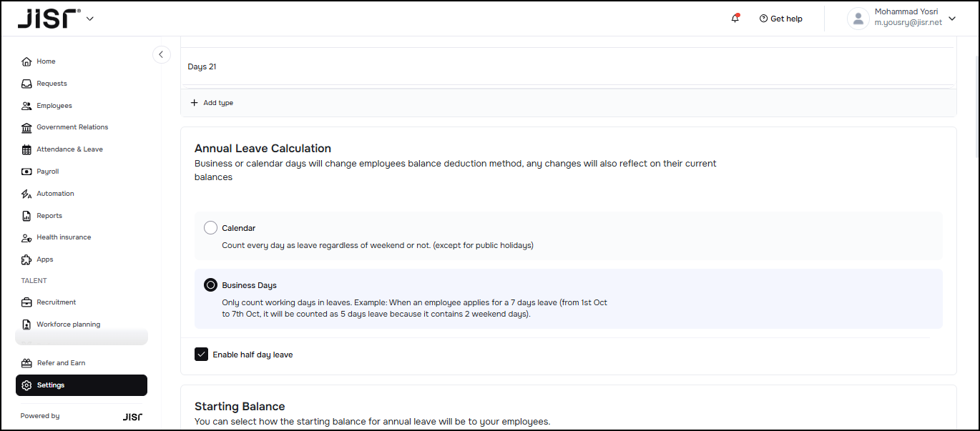Click the Automation bolt icon
Viewport: 980px width, 431px height.
(26, 194)
